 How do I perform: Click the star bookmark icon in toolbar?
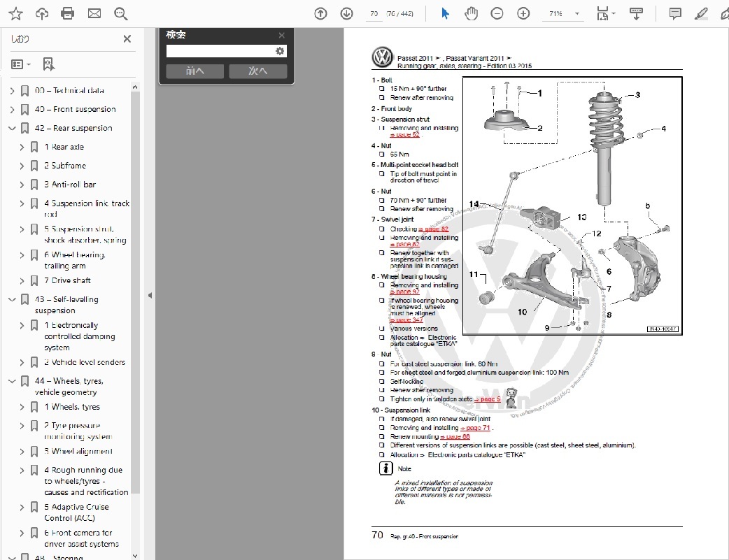coord(15,13)
